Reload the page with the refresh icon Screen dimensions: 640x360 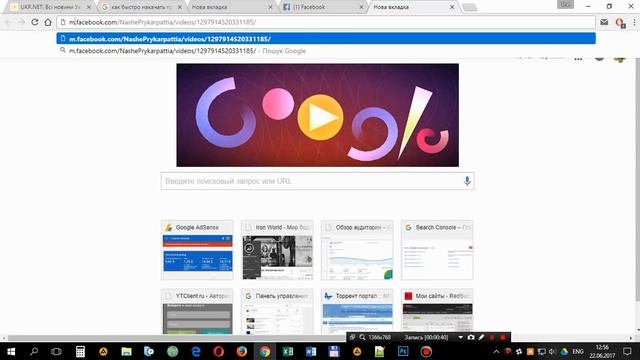click(x=35, y=22)
